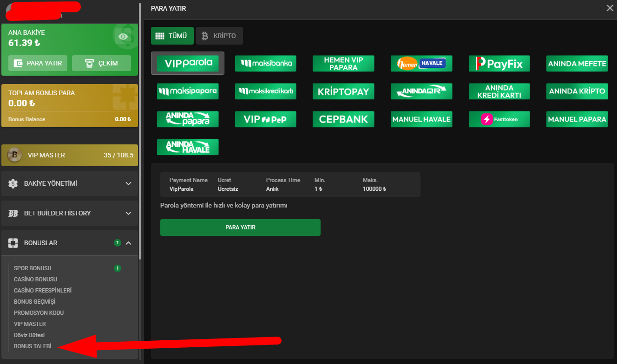Open CASİNO BONUSU menu item
Image resolution: width=617 pixels, height=364 pixels.
coord(35,279)
